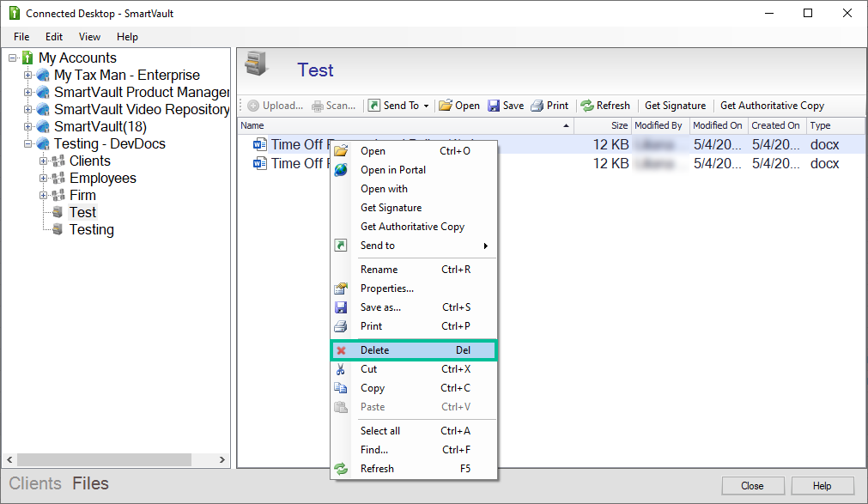Click the Send To toolbar icon

pyautogui.click(x=374, y=106)
